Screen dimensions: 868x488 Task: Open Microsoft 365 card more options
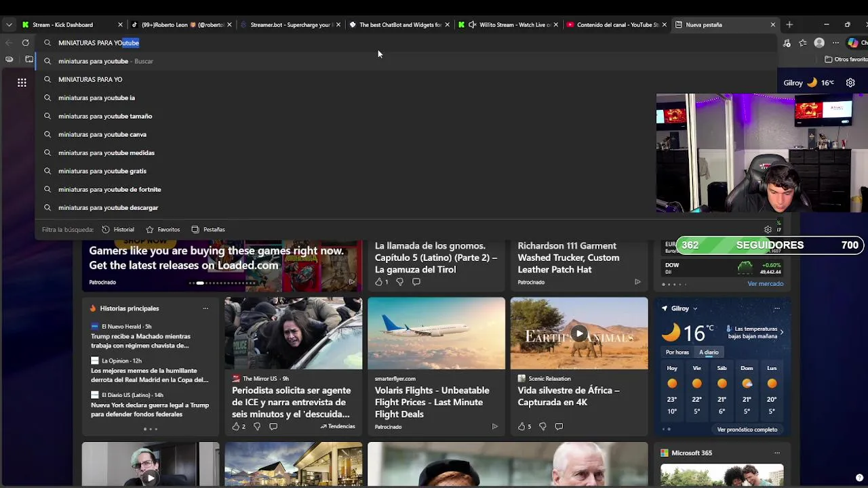(777, 453)
